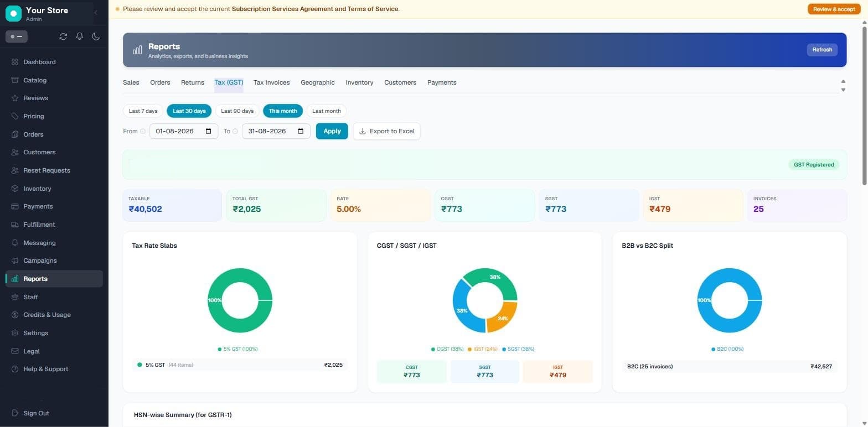Screen dimensions: 868x427
Task: Open the To date calendar picker
Action: (301, 131)
